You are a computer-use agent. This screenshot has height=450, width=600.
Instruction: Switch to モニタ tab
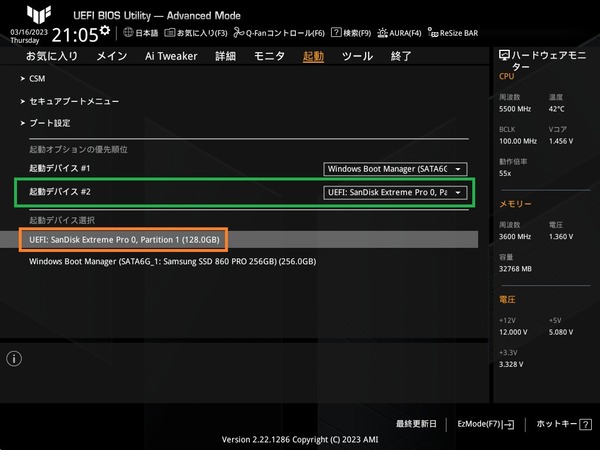pos(269,56)
